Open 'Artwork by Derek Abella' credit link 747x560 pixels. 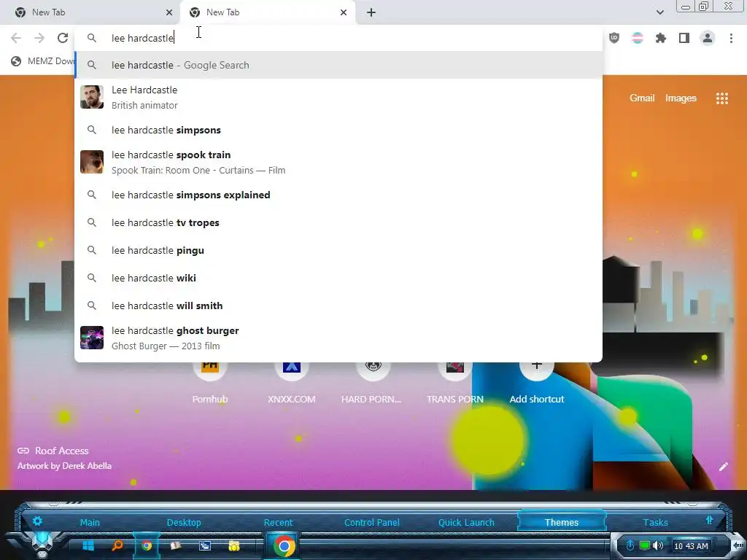pyautogui.click(x=64, y=466)
